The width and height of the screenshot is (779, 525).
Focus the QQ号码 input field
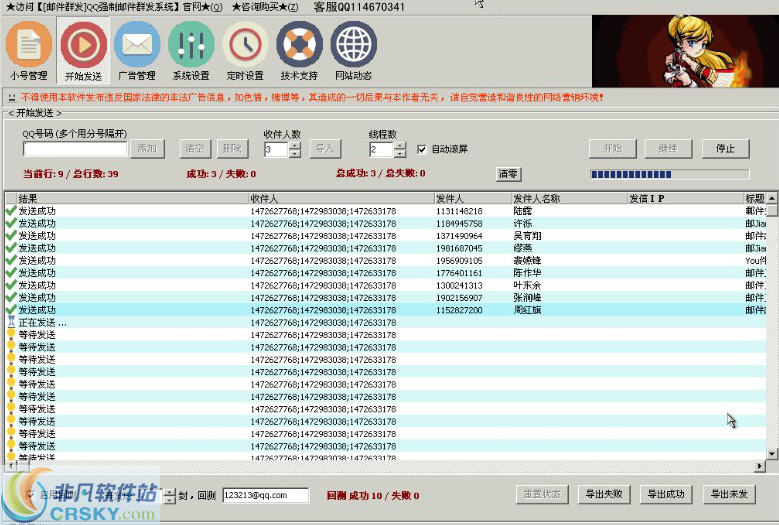[x=76, y=149]
